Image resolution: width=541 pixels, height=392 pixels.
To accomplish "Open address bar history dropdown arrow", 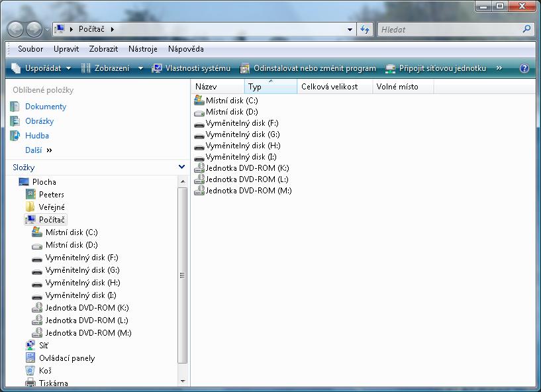I will tap(350, 29).
